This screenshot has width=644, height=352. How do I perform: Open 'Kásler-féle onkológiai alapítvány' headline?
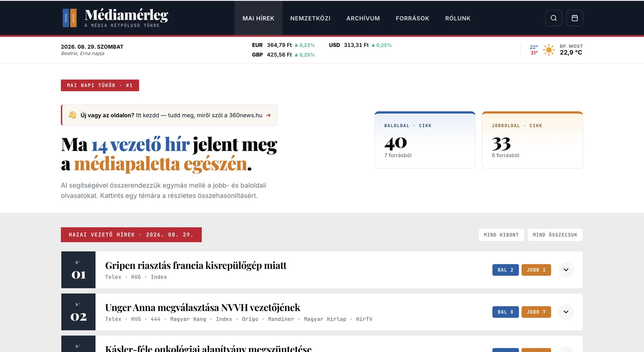[208, 348]
